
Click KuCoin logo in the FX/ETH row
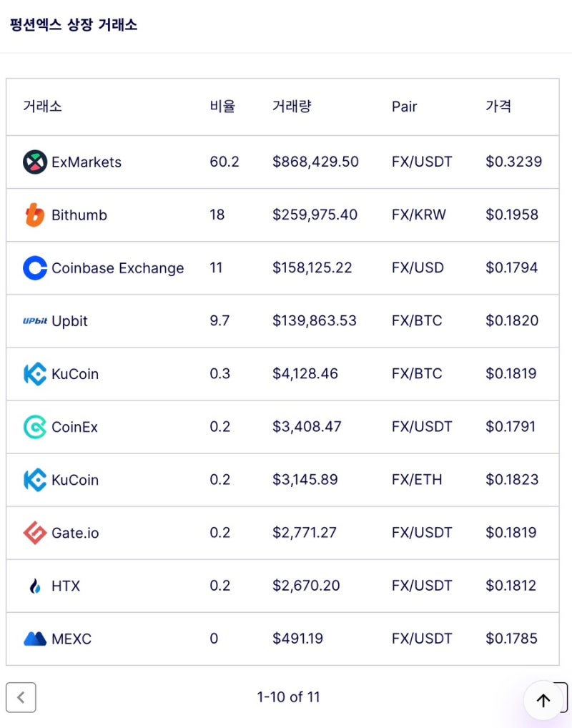[35, 480]
